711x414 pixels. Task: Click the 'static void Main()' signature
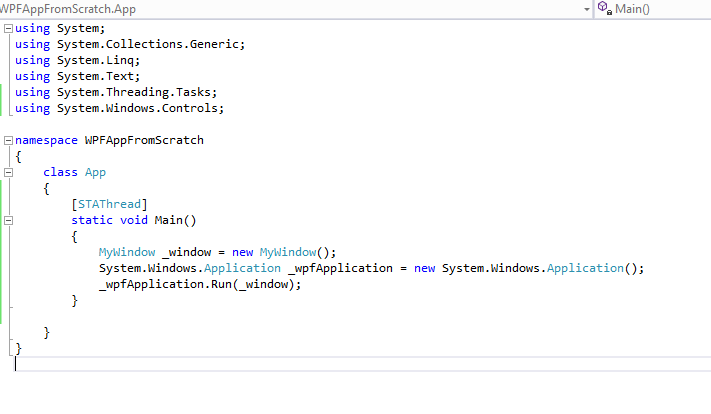[134, 220]
